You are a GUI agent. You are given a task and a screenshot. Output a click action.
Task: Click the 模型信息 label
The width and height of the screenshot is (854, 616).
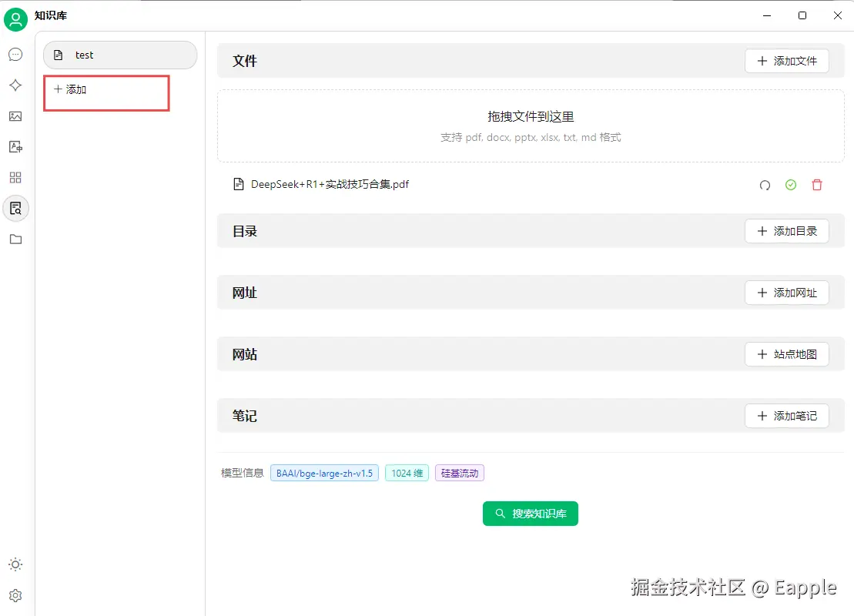pos(243,473)
